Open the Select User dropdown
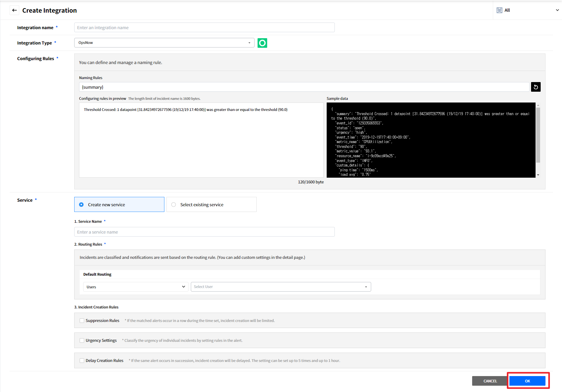The image size is (562, 392). click(x=281, y=287)
